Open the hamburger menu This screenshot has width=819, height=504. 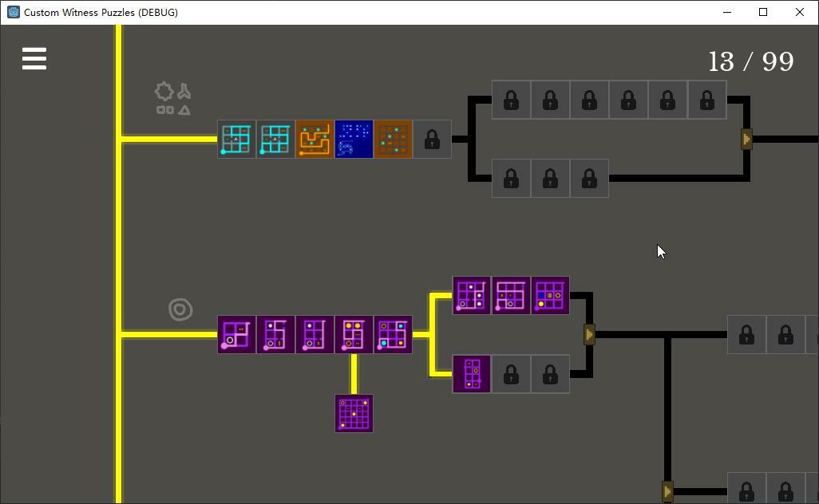coord(34,58)
